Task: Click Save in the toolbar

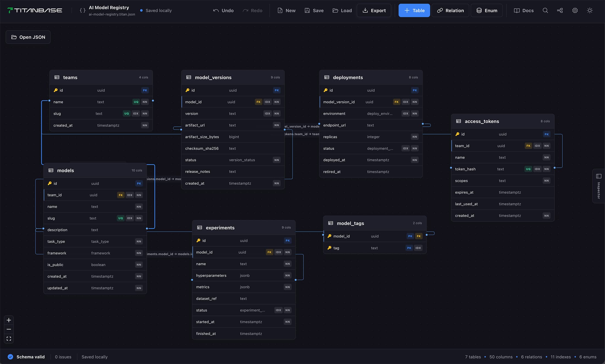Action: [314, 10]
